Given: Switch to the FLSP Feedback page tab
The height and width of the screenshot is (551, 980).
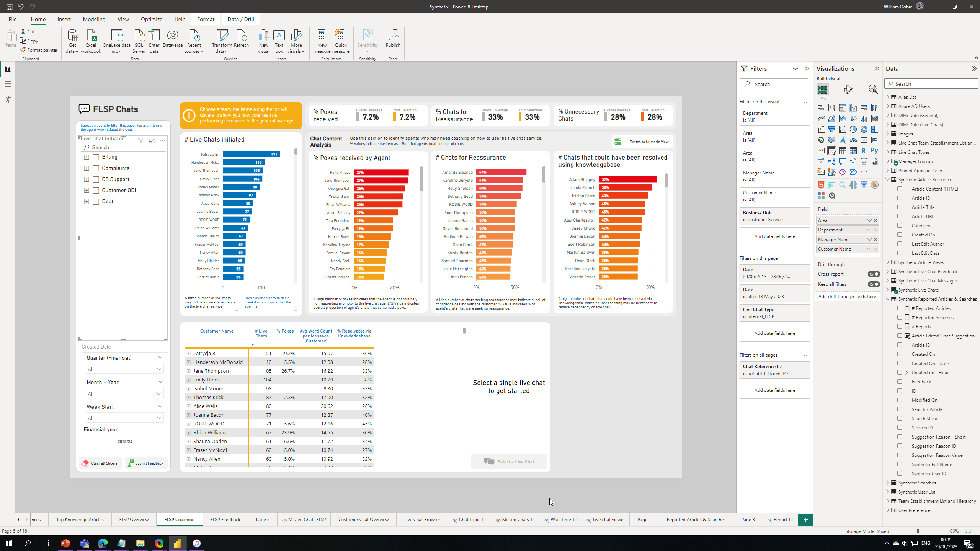Looking at the screenshot, I should [x=225, y=519].
